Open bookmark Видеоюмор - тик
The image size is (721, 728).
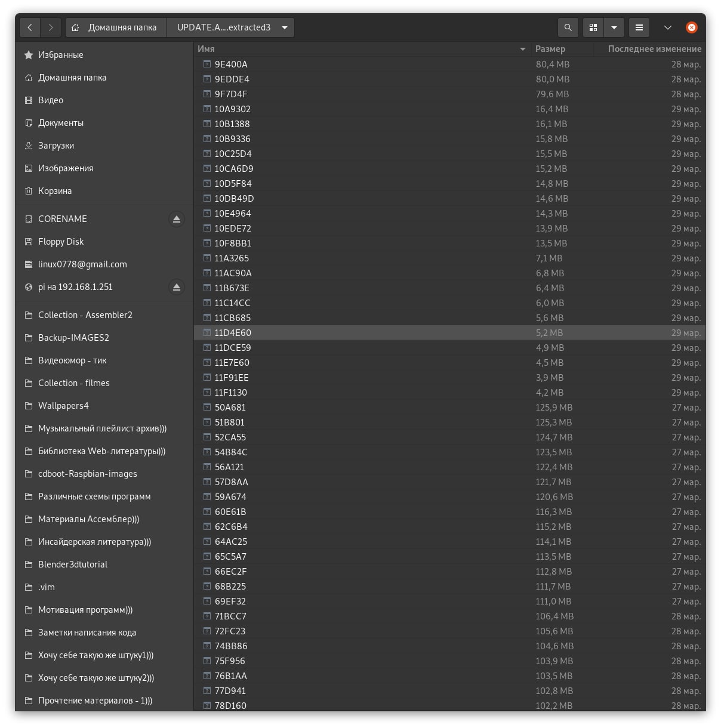pyautogui.click(x=104, y=360)
